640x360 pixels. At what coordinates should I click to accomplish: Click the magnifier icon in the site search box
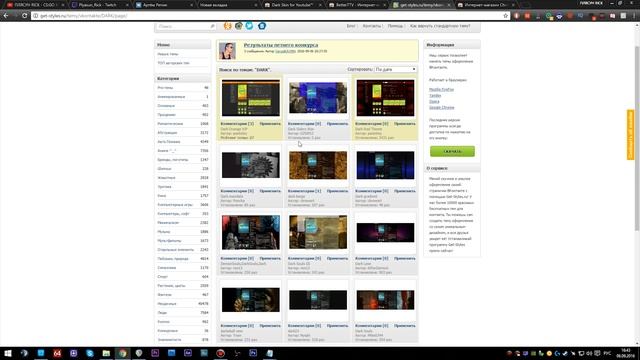click(x=212, y=26)
